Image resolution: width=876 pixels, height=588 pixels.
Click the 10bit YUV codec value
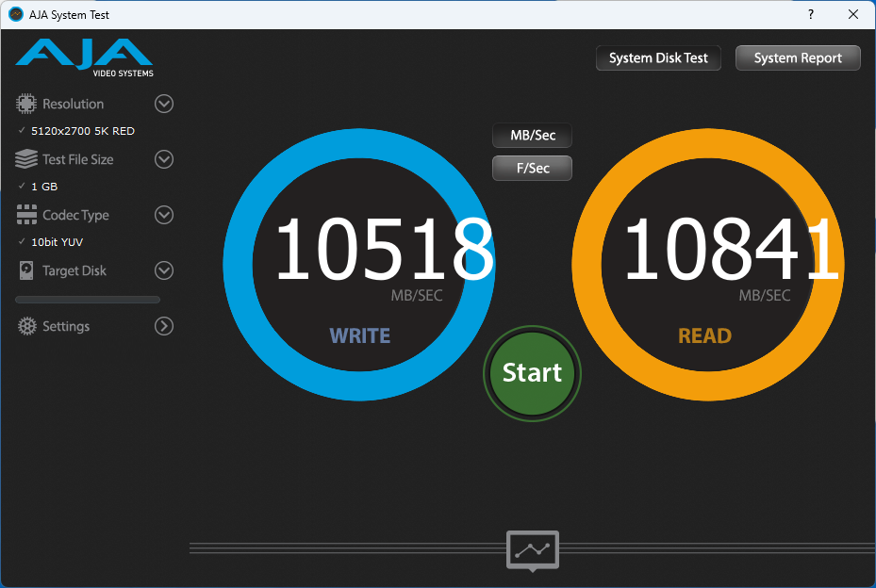point(57,242)
